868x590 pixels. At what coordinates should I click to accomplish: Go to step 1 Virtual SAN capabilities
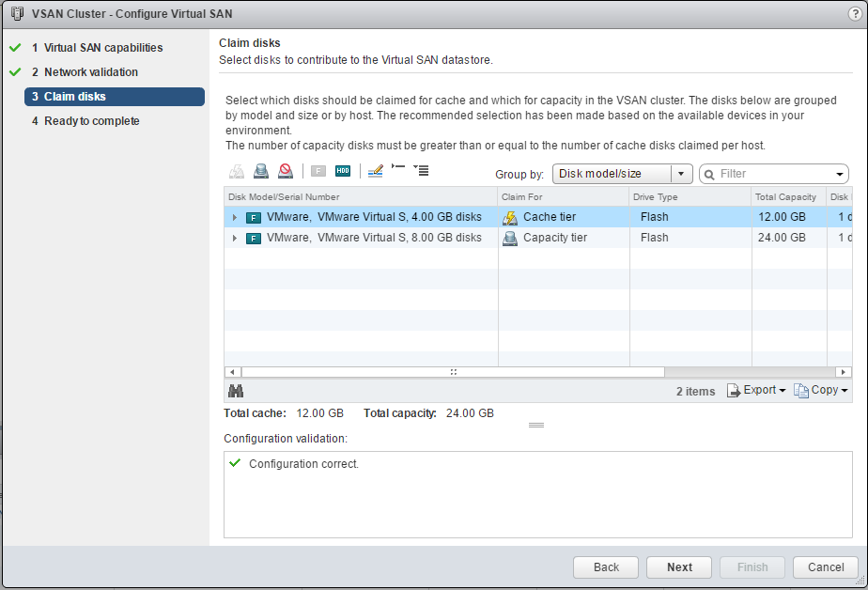click(x=103, y=48)
